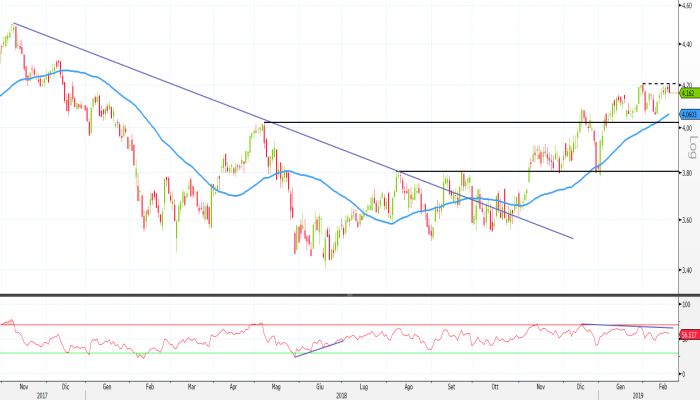Image resolution: width=700 pixels, height=400 pixels.
Task: Click the Ott month label
Action: tap(495, 387)
